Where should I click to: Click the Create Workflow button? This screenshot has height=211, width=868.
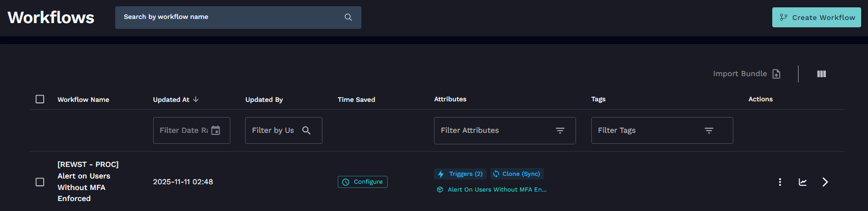[816, 17]
